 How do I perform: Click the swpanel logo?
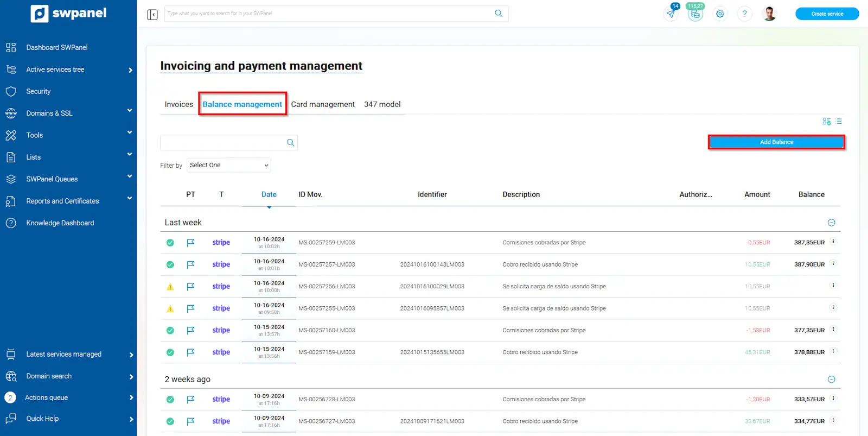click(x=68, y=14)
